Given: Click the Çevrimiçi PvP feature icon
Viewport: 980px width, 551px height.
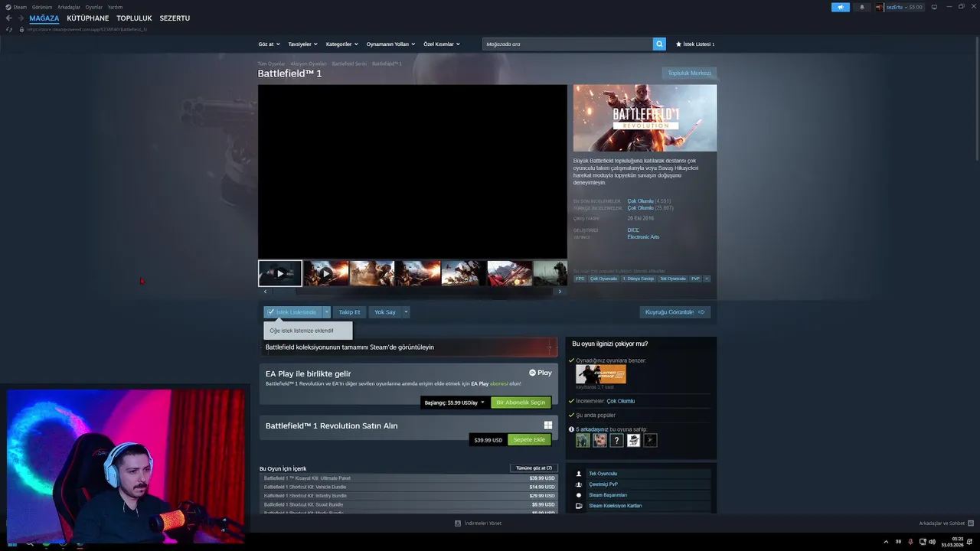Looking at the screenshot, I should (x=579, y=484).
